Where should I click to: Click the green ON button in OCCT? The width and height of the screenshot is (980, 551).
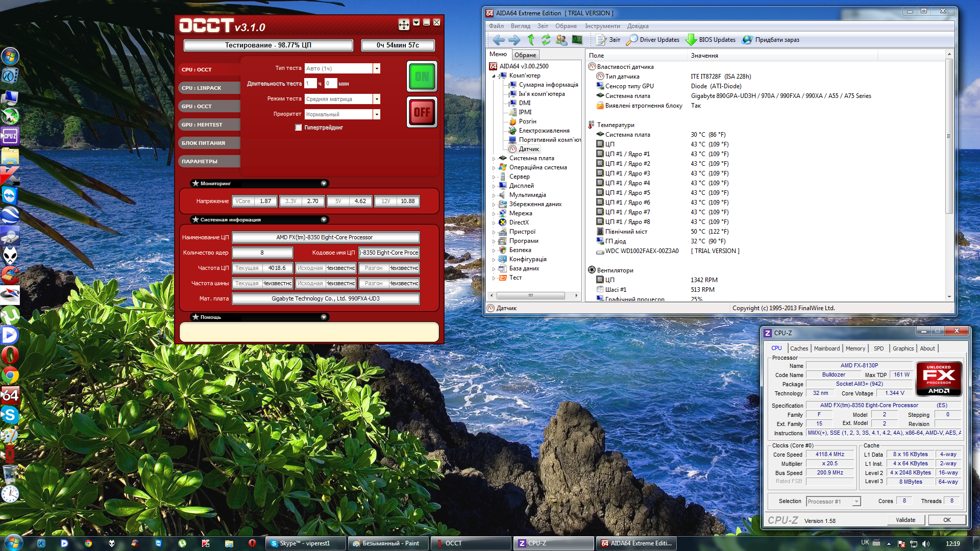point(422,77)
